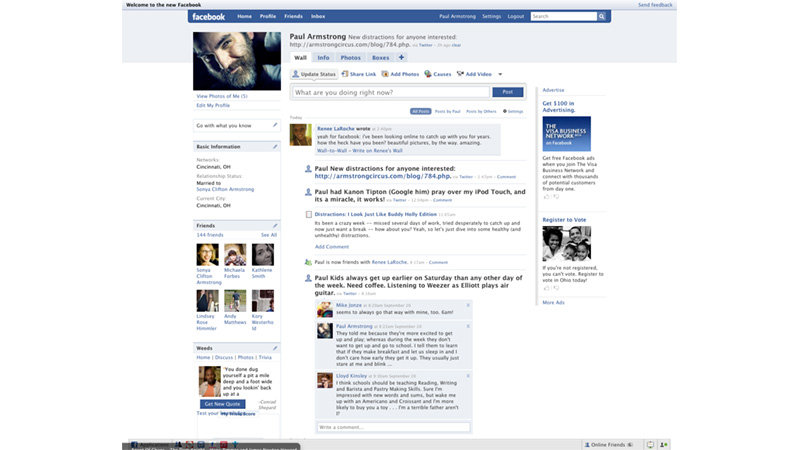Click Logout in the header

(x=515, y=16)
